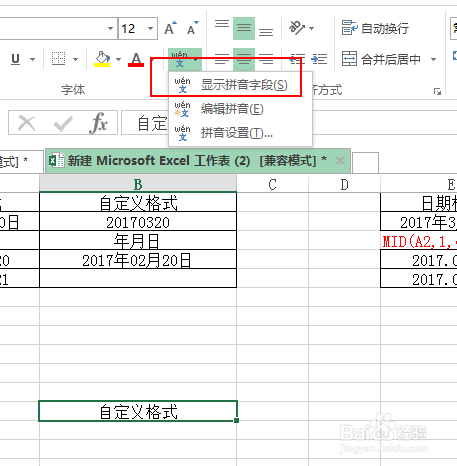
Task: Click the increase indent icon
Action: tap(319, 59)
